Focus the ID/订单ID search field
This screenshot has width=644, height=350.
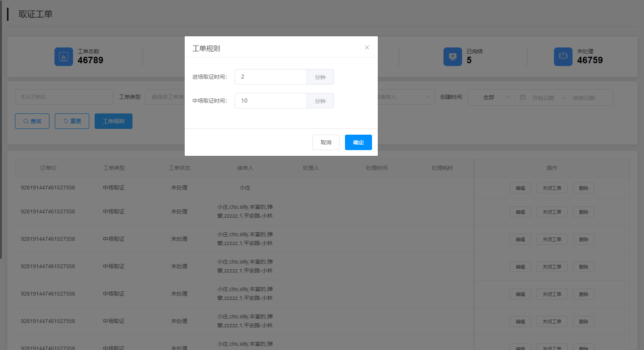click(x=64, y=97)
